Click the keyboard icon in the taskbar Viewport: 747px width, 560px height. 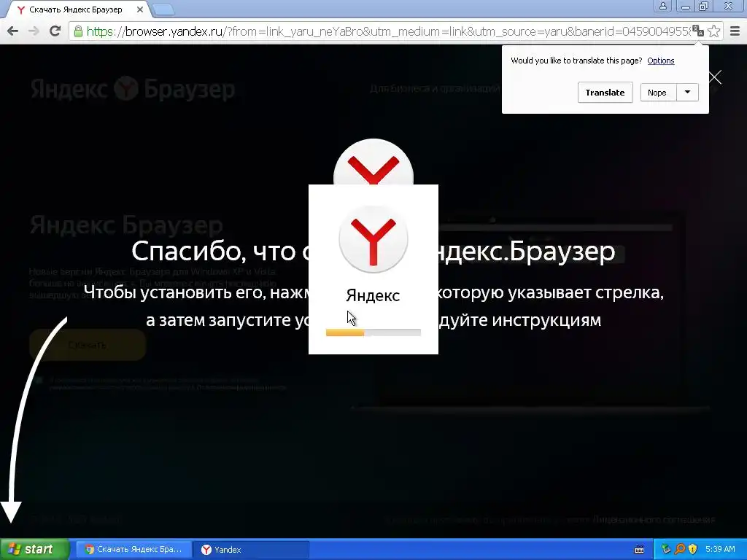coord(639,550)
